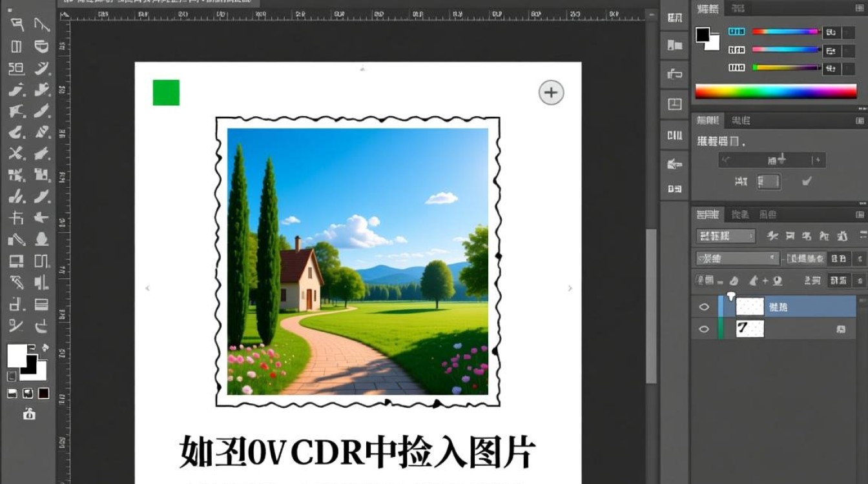Click the small right chevron beside the canvas
Viewport: 868px width, 484px height.
[x=570, y=288]
